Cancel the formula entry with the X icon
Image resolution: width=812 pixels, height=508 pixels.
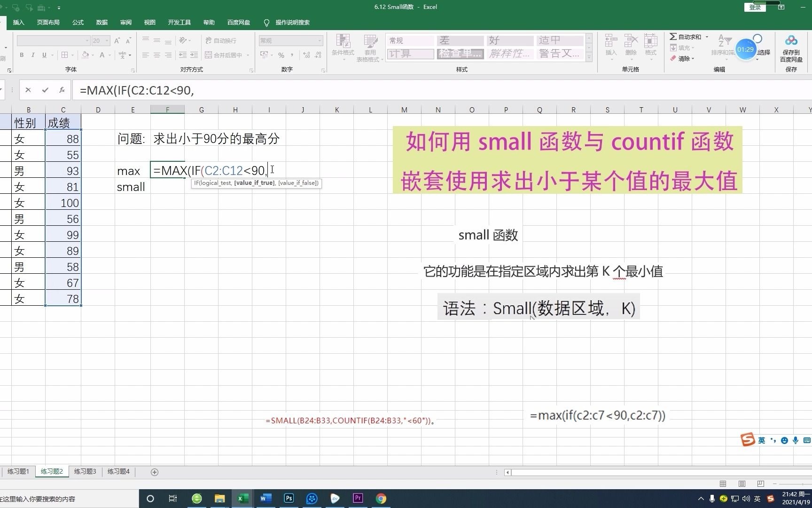pos(28,90)
